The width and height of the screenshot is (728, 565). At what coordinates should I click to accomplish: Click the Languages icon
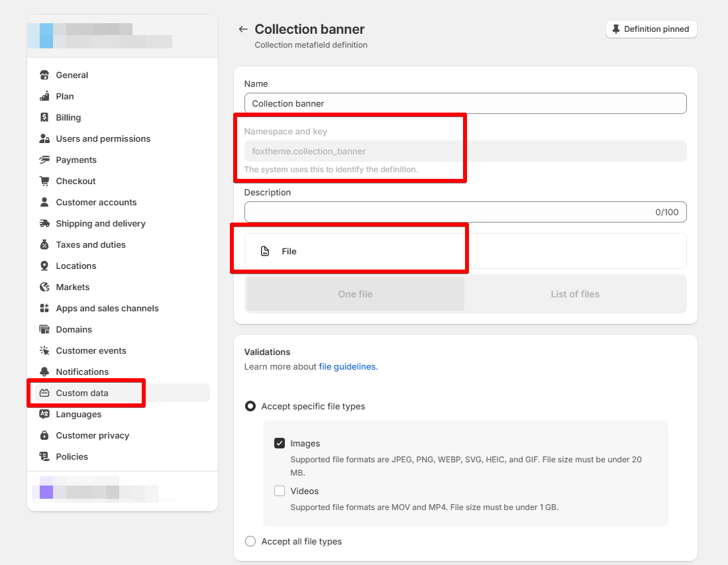click(x=44, y=414)
